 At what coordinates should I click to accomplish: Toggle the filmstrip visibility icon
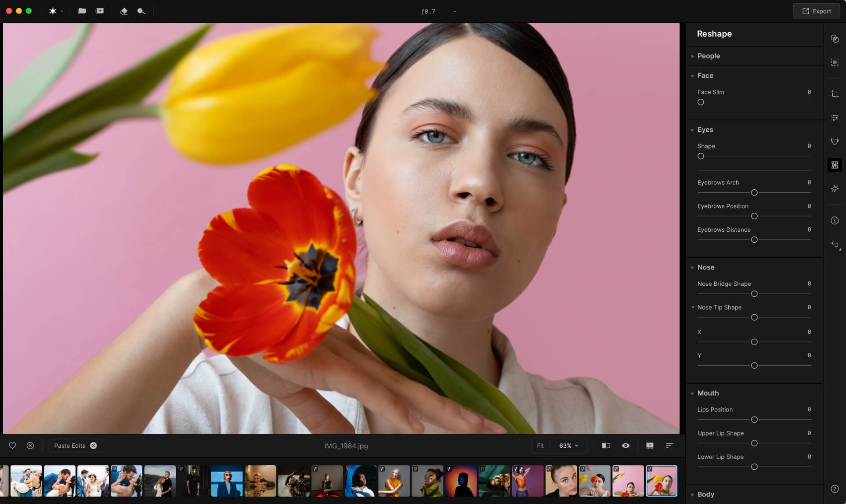coord(650,446)
